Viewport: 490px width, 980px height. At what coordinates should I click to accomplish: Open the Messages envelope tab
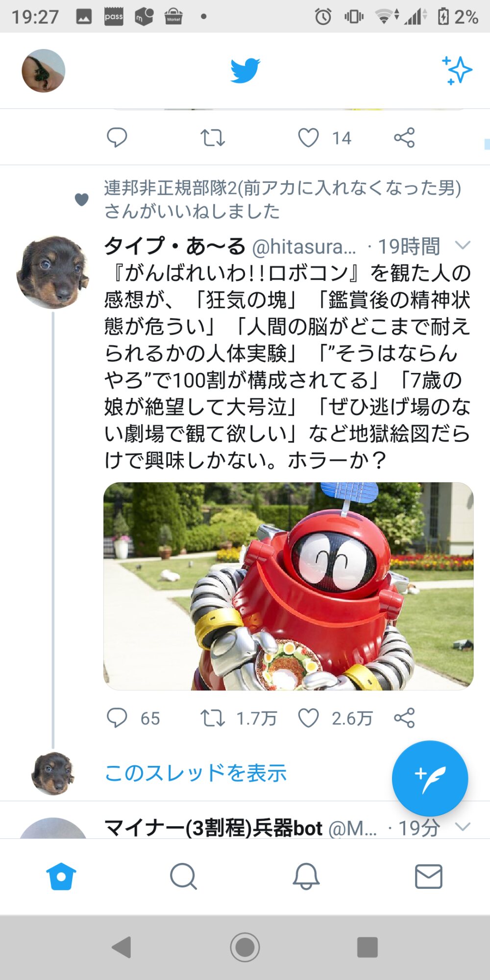coord(429,877)
